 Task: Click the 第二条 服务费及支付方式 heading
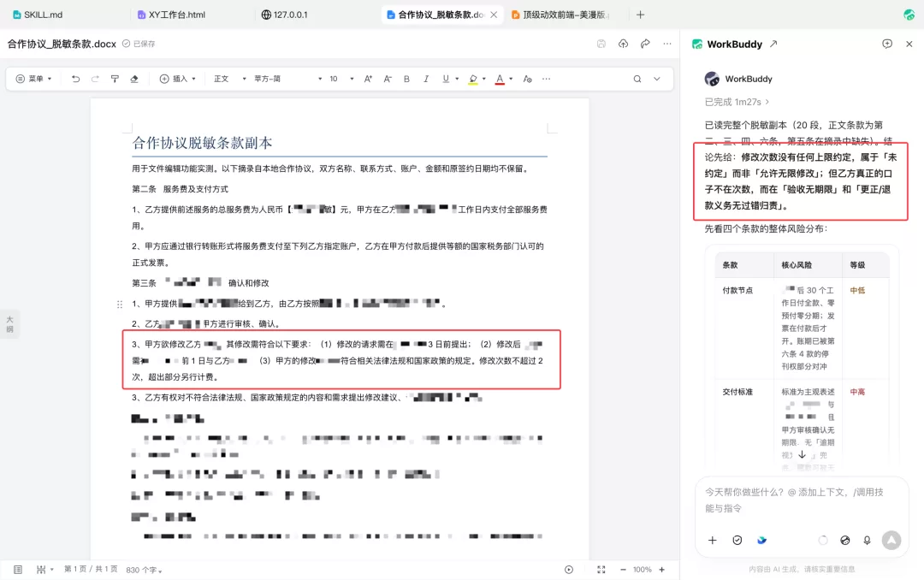(x=180, y=189)
